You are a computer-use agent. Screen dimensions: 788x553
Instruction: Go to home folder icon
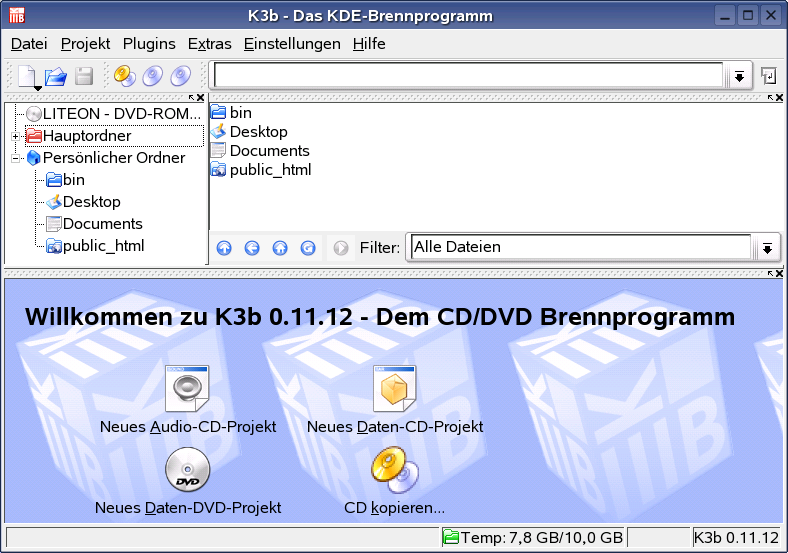[280, 248]
